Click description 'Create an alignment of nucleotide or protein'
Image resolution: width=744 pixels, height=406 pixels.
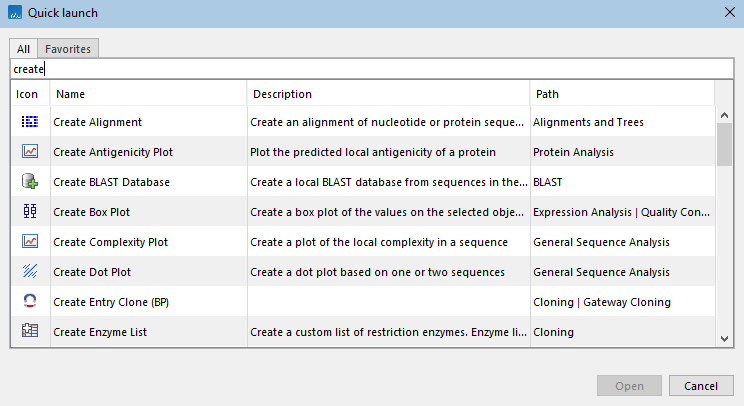pyautogui.click(x=387, y=122)
